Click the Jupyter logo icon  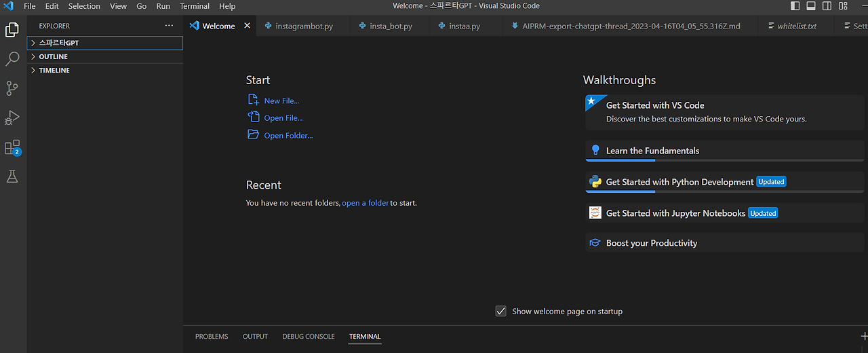pyautogui.click(x=595, y=212)
